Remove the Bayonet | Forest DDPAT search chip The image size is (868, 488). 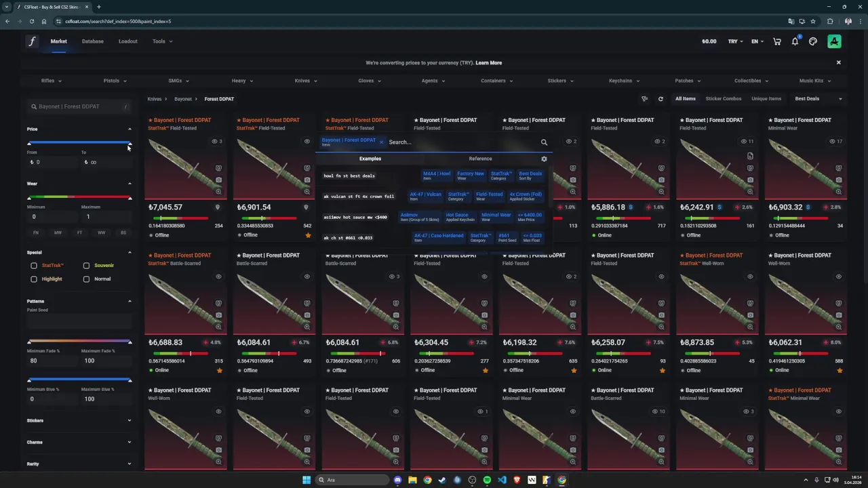pos(381,142)
